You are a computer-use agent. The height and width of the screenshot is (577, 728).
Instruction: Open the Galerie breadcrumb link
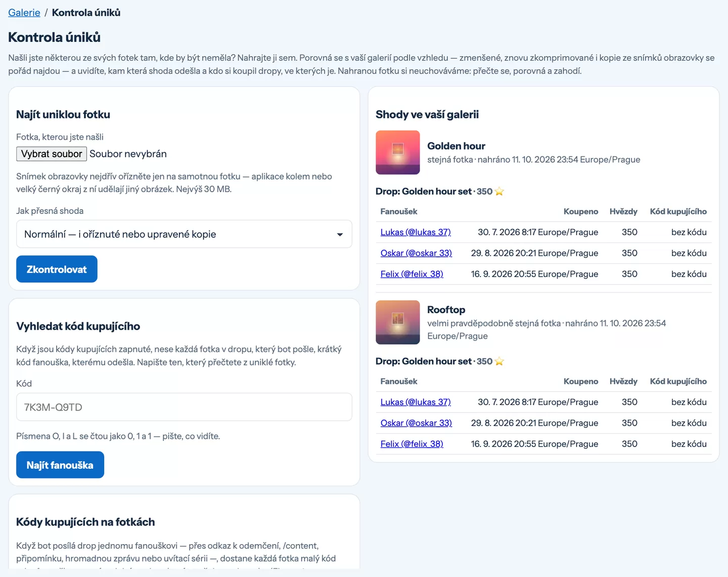(x=24, y=13)
